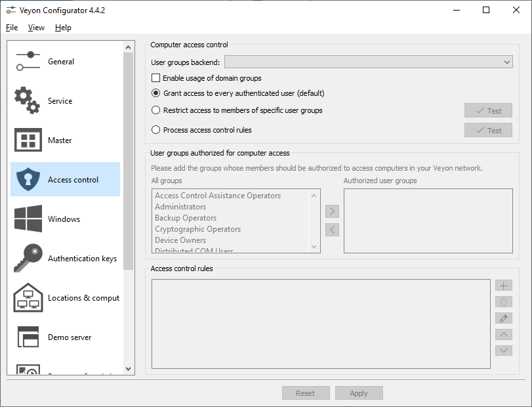Viewport: 532px width, 407px height.
Task: Select Access Control Assistance Operators group
Action: [218, 196]
